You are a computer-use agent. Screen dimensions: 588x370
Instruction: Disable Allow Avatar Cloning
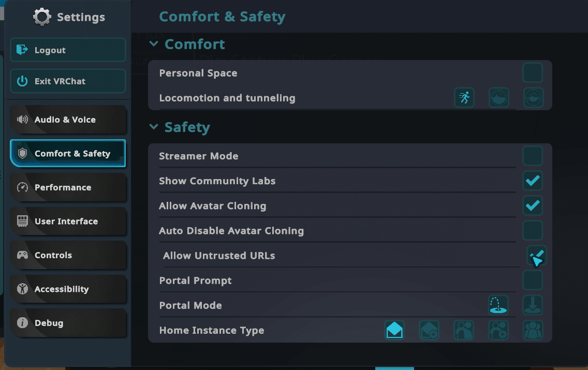pos(533,205)
